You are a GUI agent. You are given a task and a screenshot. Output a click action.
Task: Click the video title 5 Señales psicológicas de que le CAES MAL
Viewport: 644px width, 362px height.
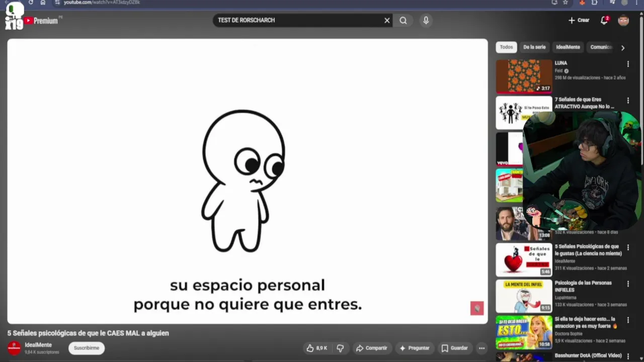[88, 333]
